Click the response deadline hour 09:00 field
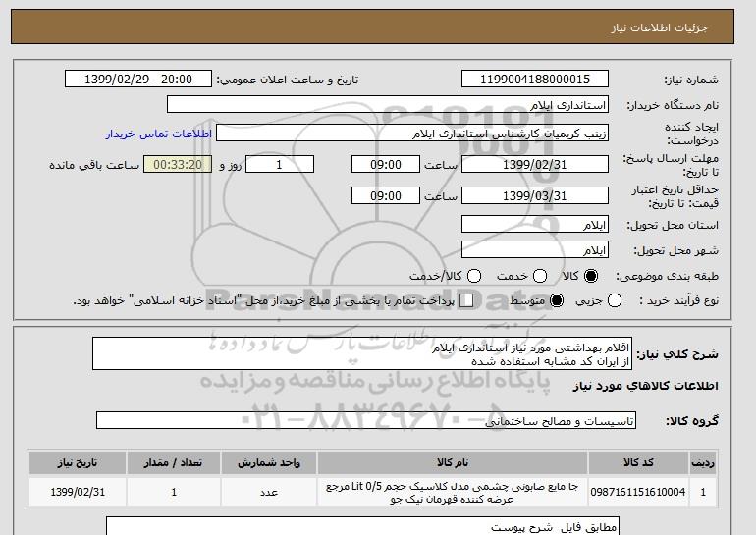The height and width of the screenshot is (535, 756). pos(386,164)
